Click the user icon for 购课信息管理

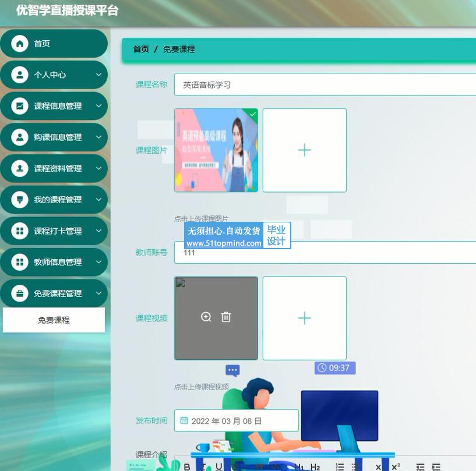tap(20, 137)
